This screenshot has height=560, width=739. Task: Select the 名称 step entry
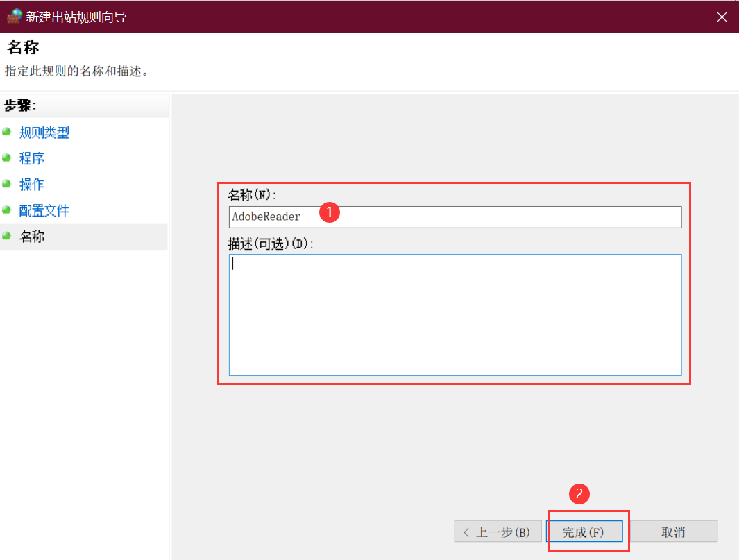(32, 236)
